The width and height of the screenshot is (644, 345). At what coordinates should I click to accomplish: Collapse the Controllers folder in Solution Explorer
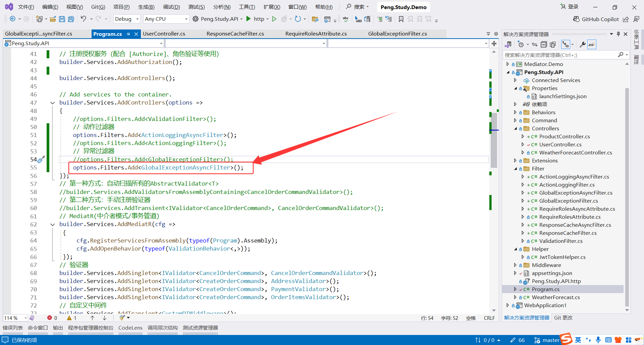(x=515, y=128)
